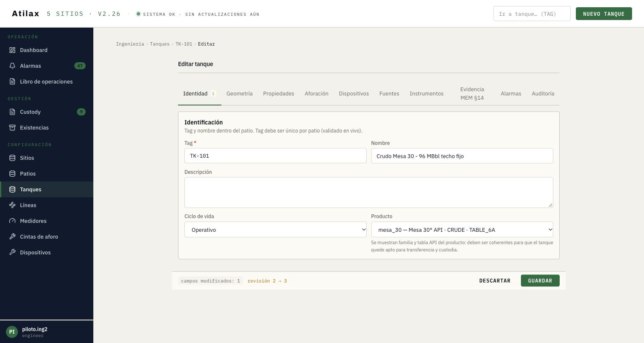Viewport: 644px width, 343px height.
Task: Click into the Nombre input field
Action: click(x=462, y=156)
